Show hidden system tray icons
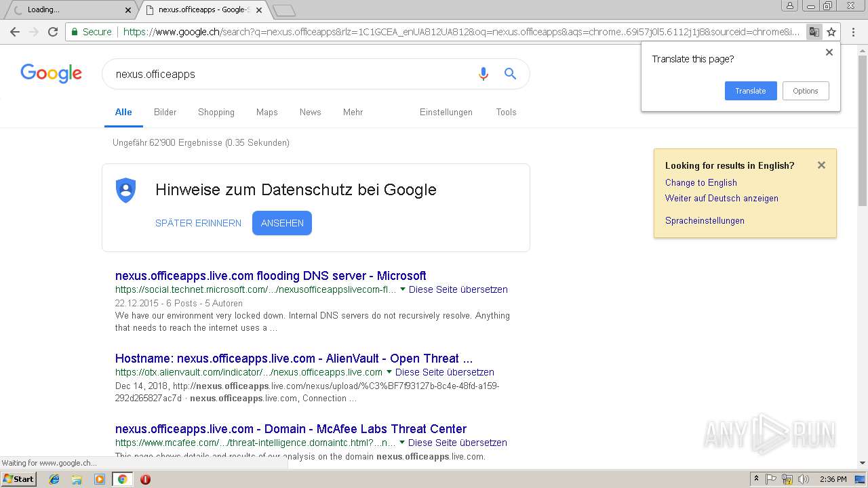 coord(756,479)
